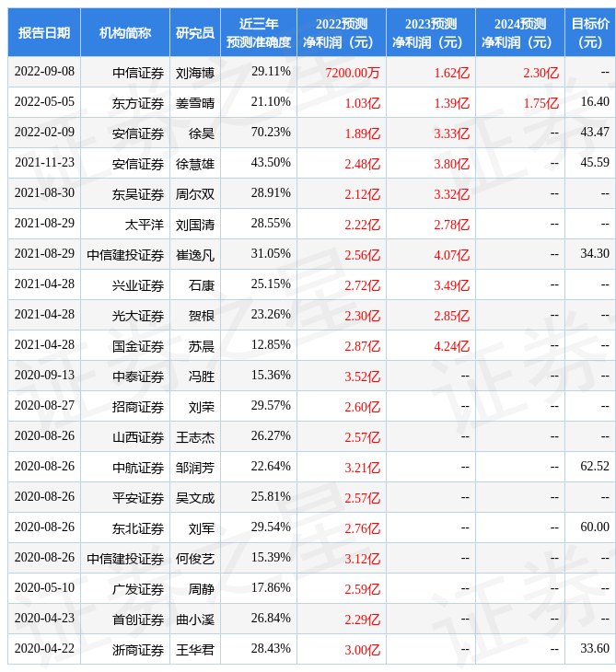Select institution cell 国金证券
The width and height of the screenshot is (616, 672).
(138, 347)
